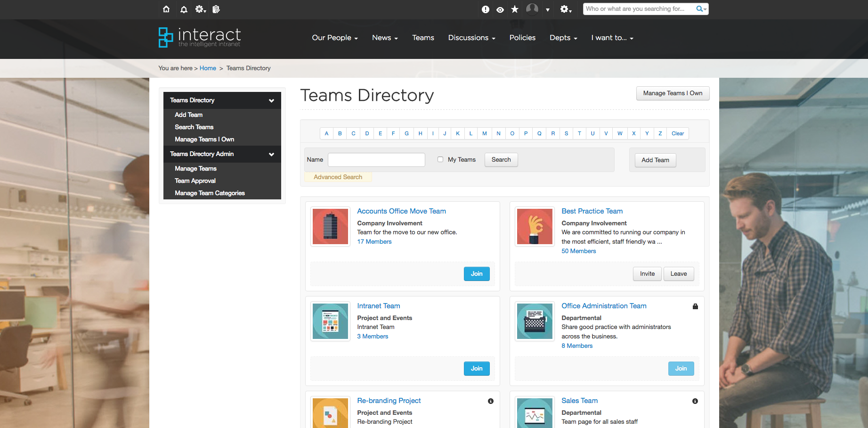
Task: Select Search Teams in the sidebar
Action: click(x=194, y=127)
